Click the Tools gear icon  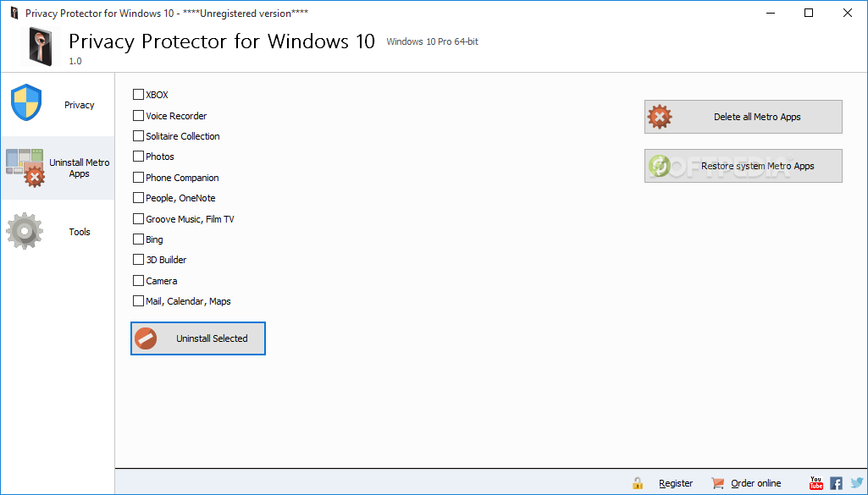25,231
